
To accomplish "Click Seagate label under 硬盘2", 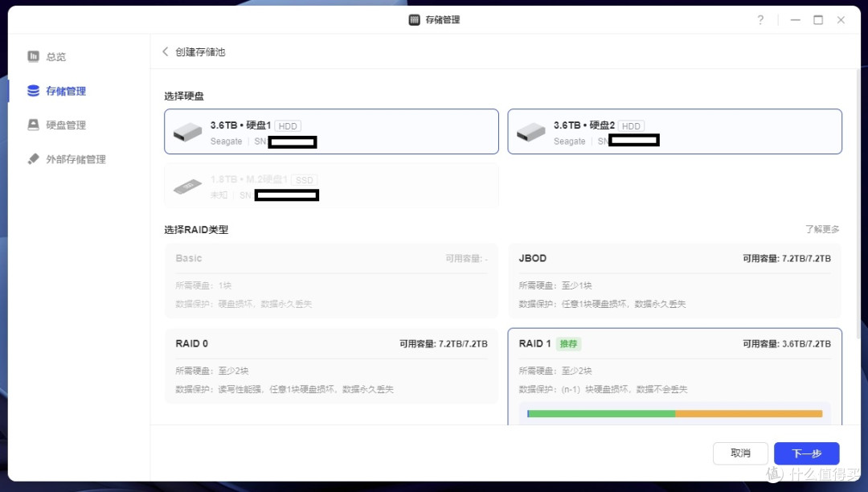I will [569, 141].
